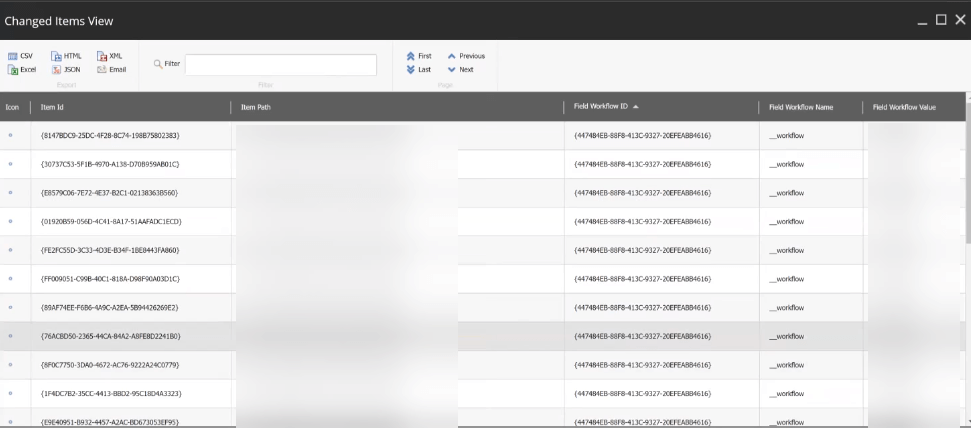Select the highlighted row starting 76ACBD50
This screenshot has width=971, height=428.
(110, 336)
